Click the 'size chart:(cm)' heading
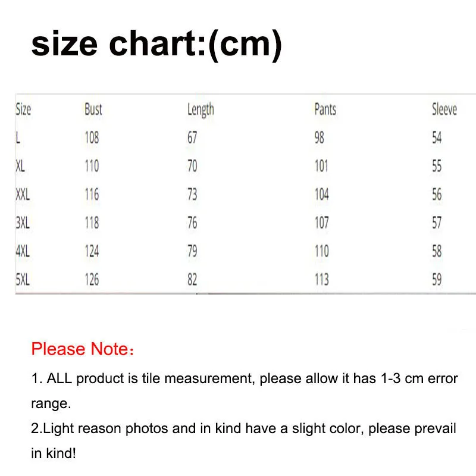This screenshot has height=476, width=476. tap(156, 45)
